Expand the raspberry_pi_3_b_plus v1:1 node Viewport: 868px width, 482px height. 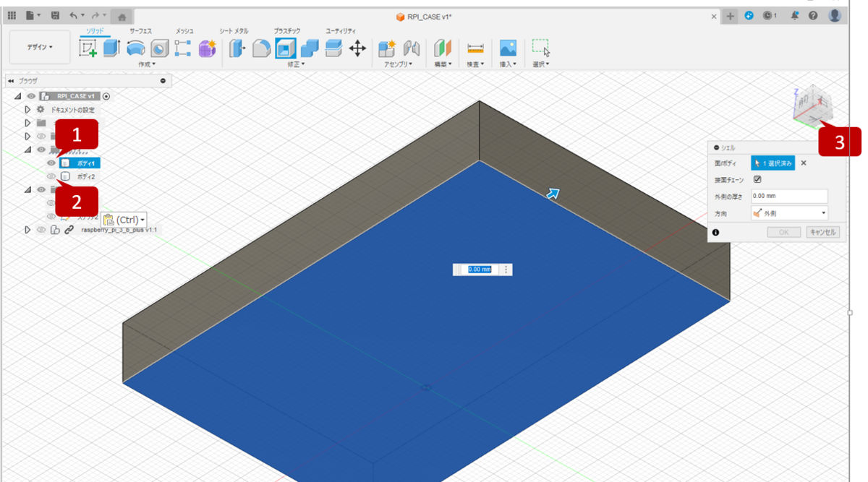pyautogui.click(x=27, y=230)
